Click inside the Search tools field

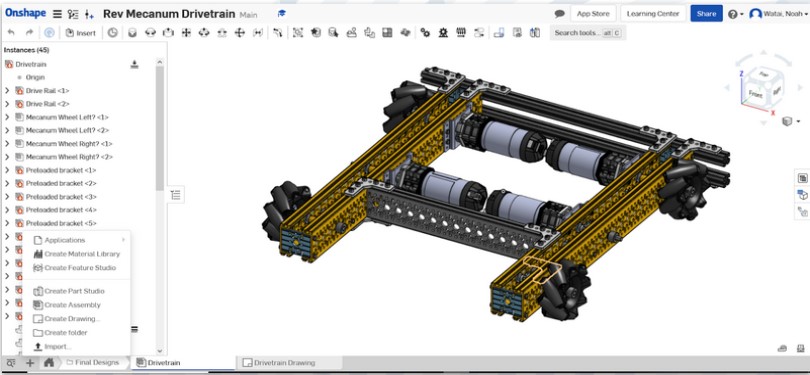pyautogui.click(x=587, y=33)
